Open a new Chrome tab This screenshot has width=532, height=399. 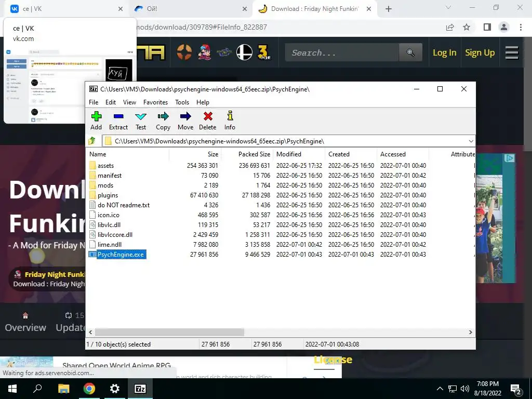pos(389,9)
